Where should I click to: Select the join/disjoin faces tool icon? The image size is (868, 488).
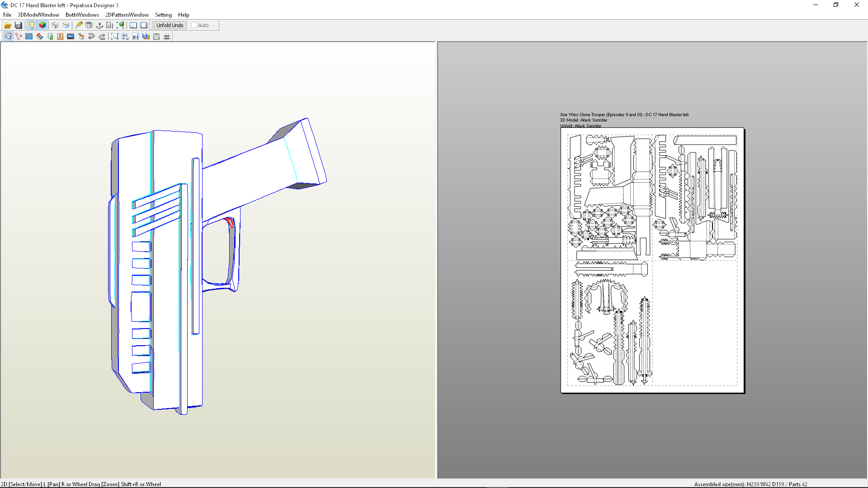(x=19, y=37)
